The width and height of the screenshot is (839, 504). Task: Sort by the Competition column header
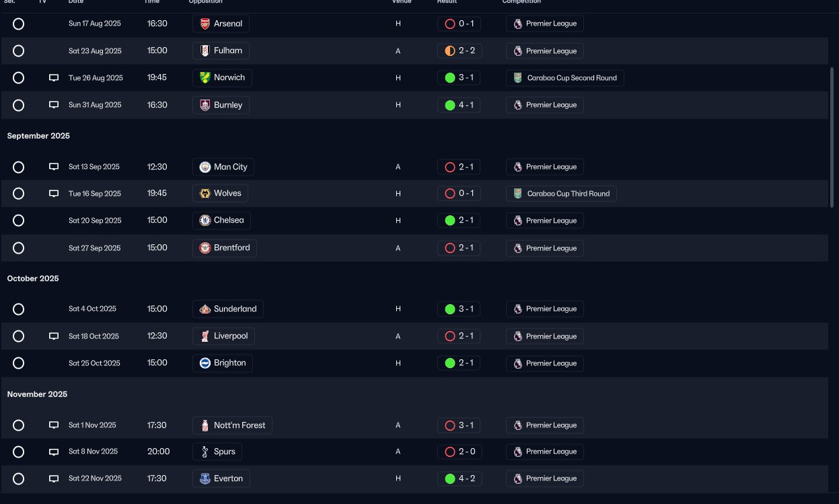(521, 2)
